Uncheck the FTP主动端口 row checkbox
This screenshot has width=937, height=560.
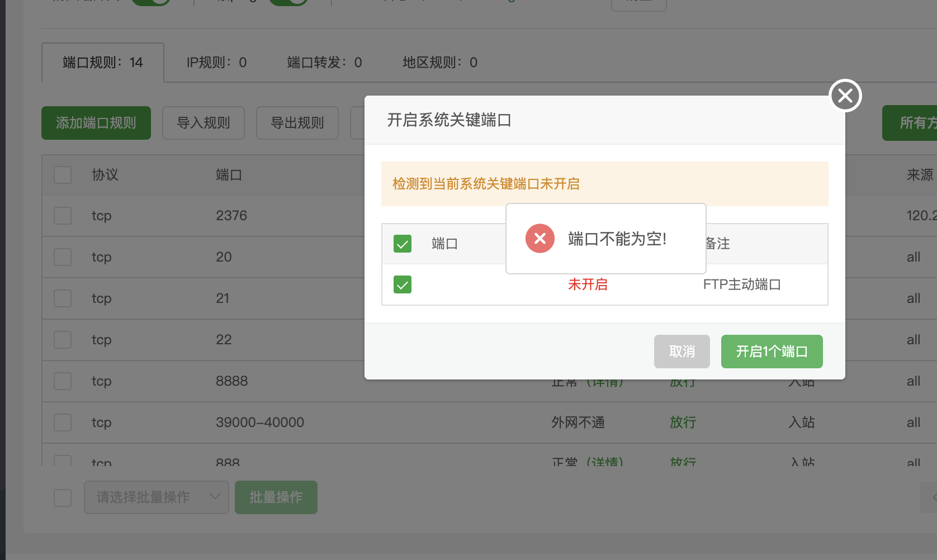tap(402, 284)
